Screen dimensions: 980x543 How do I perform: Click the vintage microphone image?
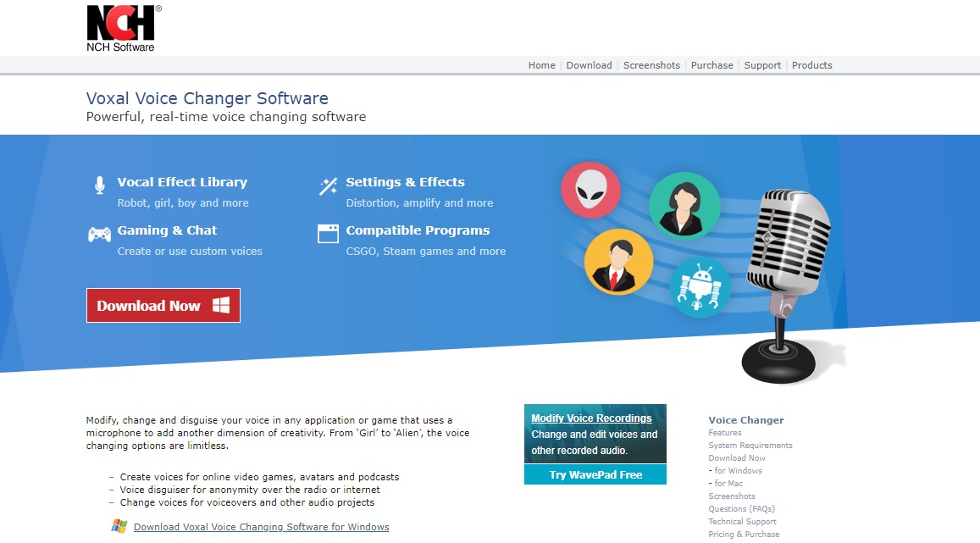pos(788,286)
